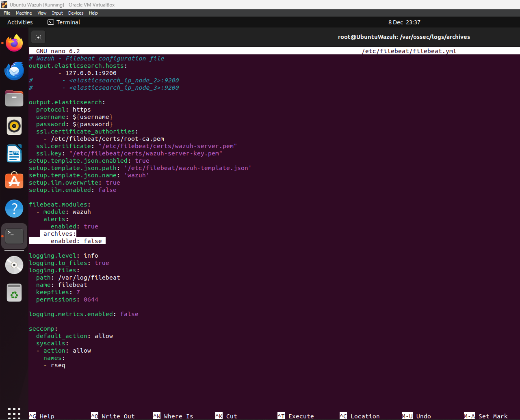Open a new terminal tab

click(x=38, y=37)
